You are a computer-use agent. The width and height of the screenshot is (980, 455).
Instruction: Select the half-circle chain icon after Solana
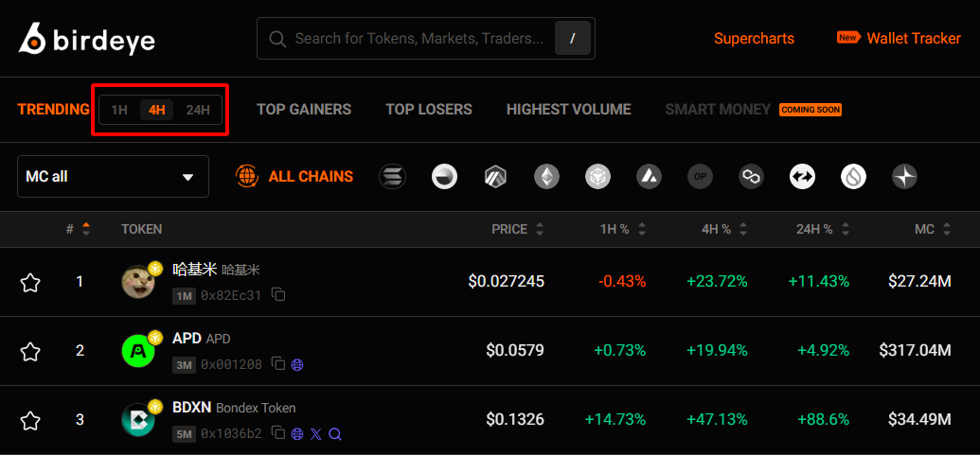click(x=444, y=177)
